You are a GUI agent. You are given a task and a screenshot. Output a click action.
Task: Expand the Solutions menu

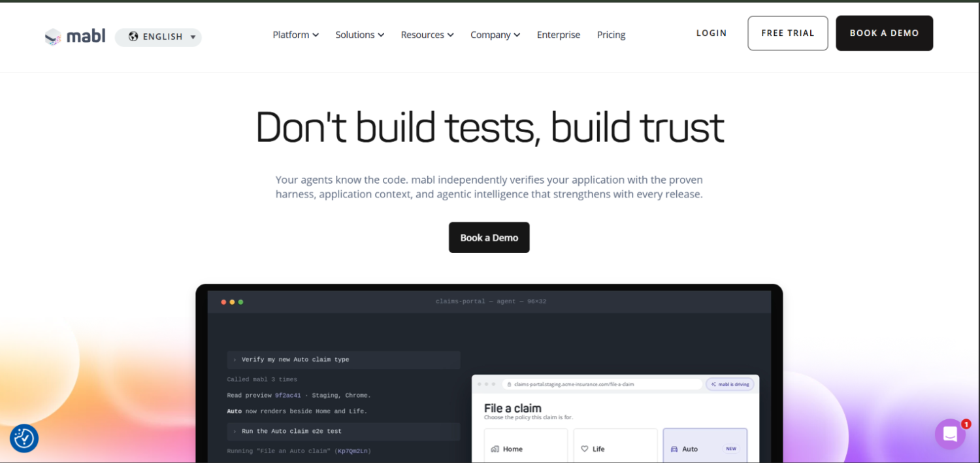(x=359, y=35)
